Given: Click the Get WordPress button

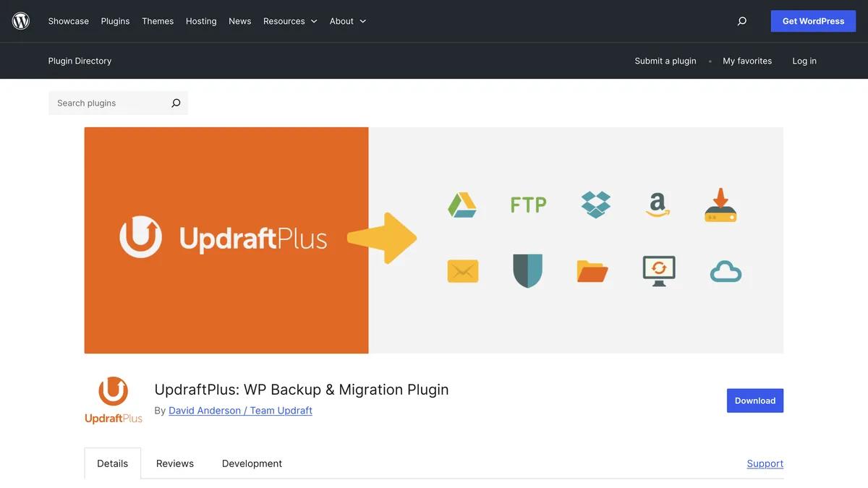Looking at the screenshot, I should tap(814, 21).
